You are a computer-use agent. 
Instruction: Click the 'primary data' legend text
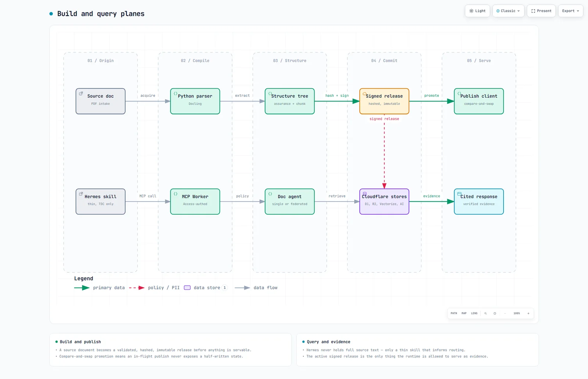(109, 288)
